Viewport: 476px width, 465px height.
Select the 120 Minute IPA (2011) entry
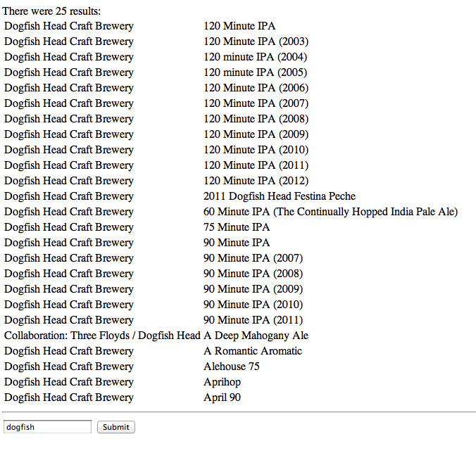[x=256, y=165]
